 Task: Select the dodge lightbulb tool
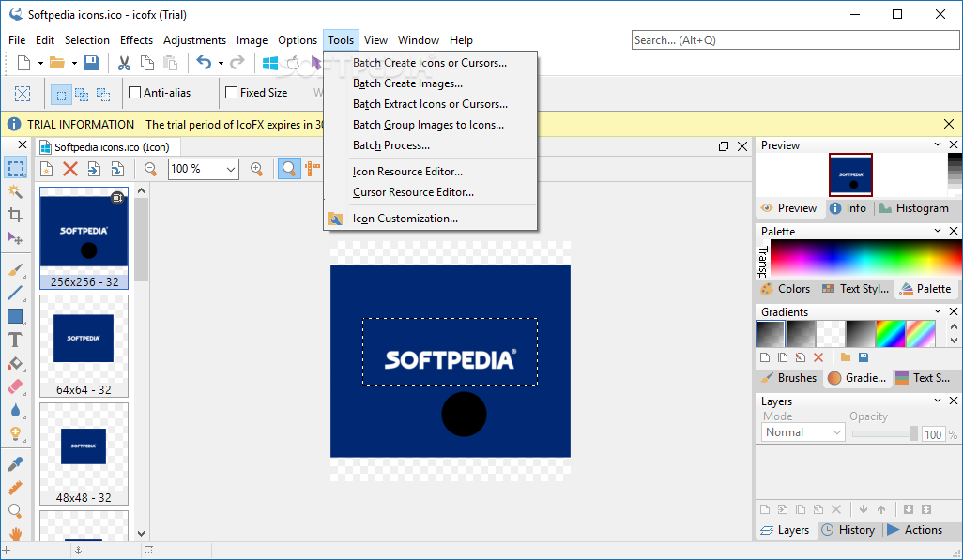(15, 434)
